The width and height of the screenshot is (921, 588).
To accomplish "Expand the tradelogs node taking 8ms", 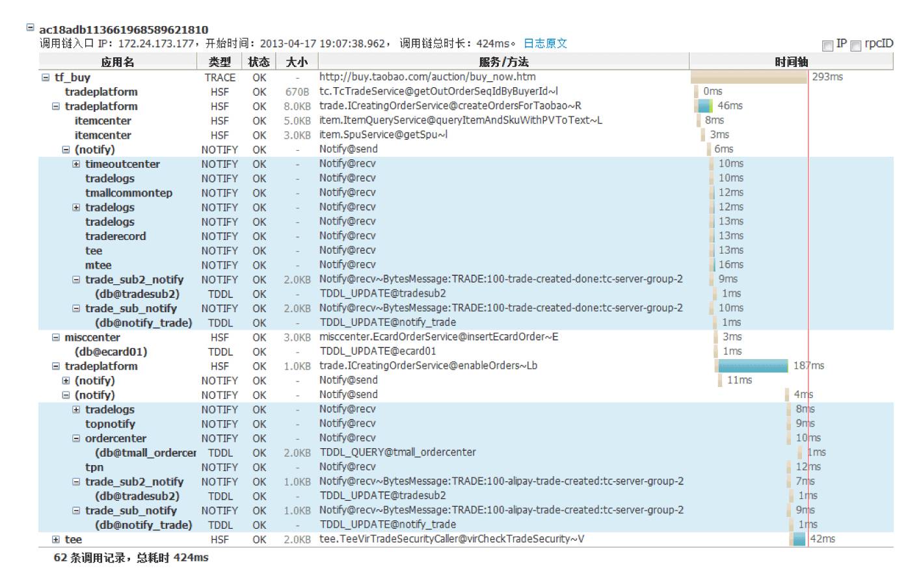I will pyautogui.click(x=76, y=410).
